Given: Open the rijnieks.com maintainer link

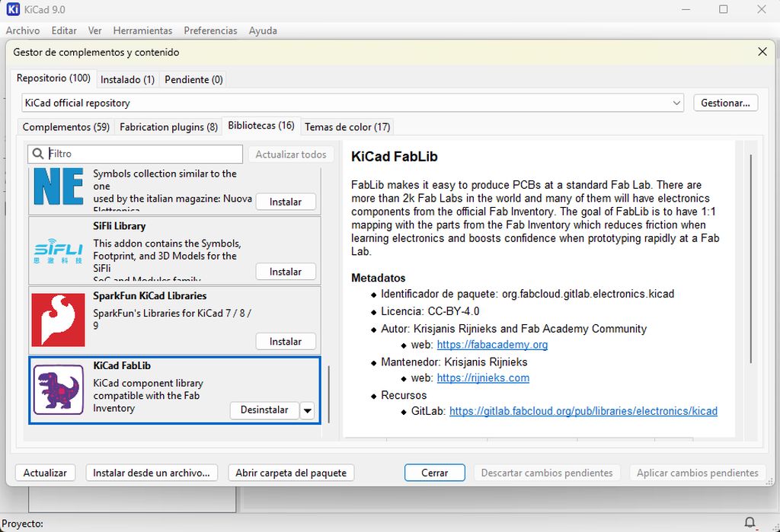Looking at the screenshot, I should point(483,377).
